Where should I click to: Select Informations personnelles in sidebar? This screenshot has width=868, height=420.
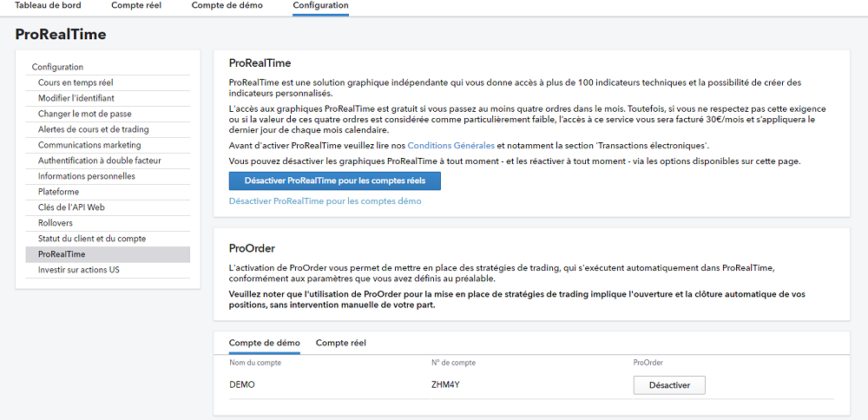tap(87, 176)
